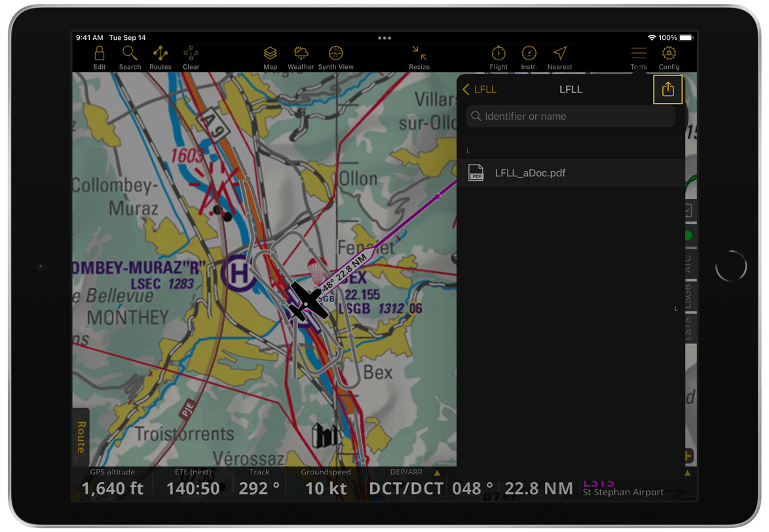
Task: Tap the PDF icon of LFLL_aDoc.pdf
Action: tap(476, 172)
